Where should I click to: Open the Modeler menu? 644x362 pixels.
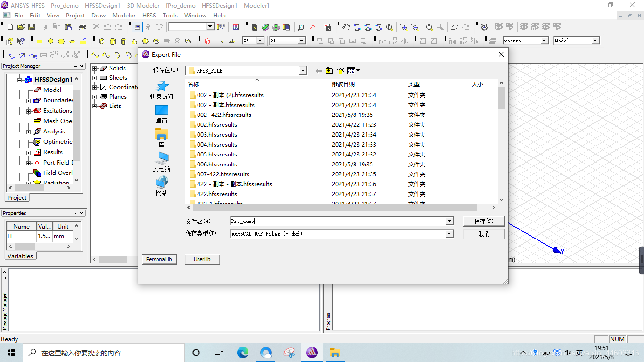[x=124, y=15]
